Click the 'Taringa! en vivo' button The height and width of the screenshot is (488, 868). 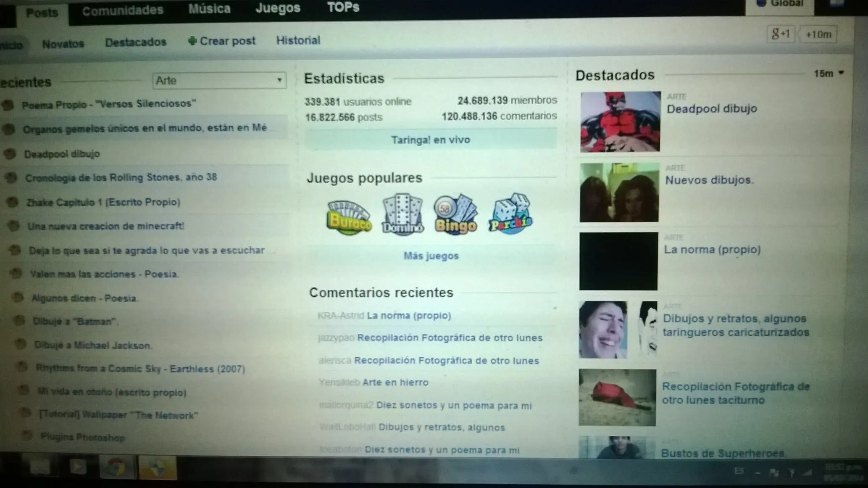431,140
